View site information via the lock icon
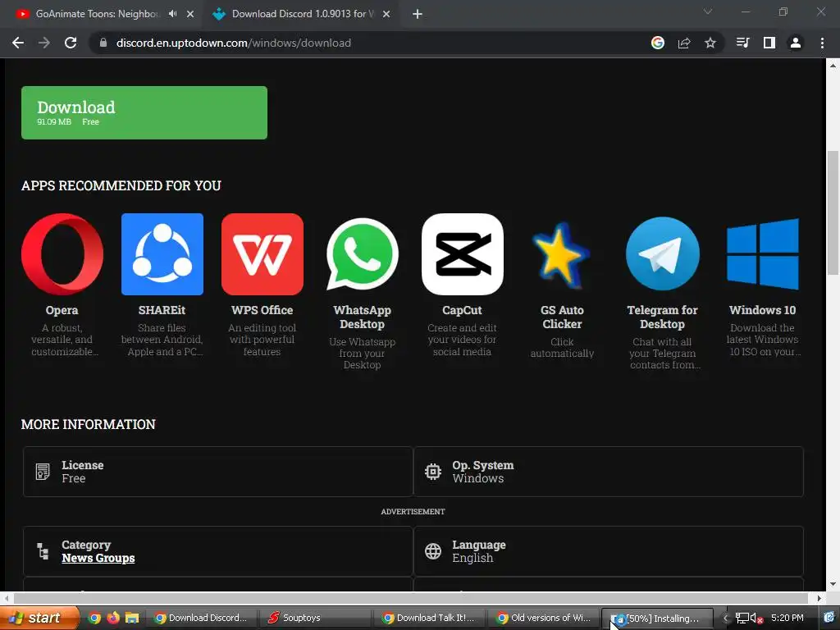 103,43
